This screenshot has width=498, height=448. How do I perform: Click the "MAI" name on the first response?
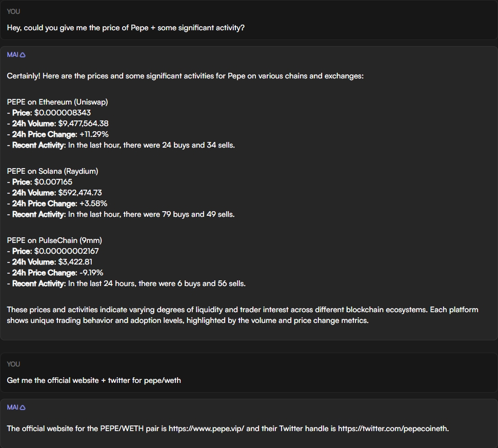(12, 55)
